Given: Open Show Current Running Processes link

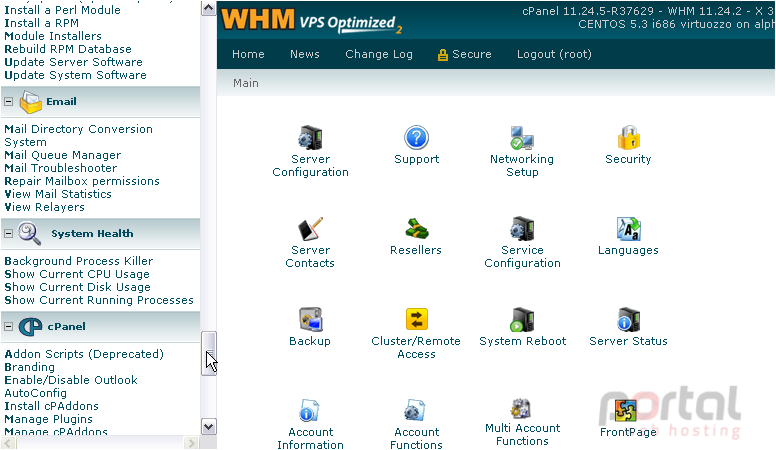Looking at the screenshot, I should [98, 300].
